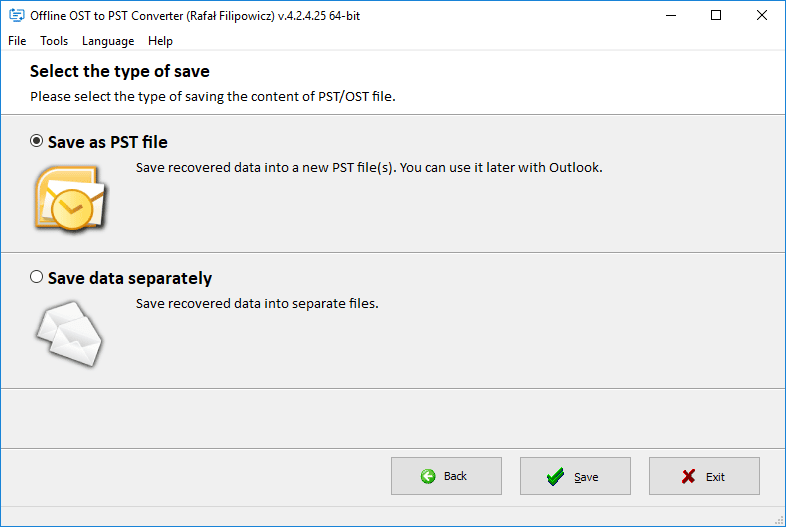Open the Tools menu
Screen dimensions: 786x527
tap(54, 41)
